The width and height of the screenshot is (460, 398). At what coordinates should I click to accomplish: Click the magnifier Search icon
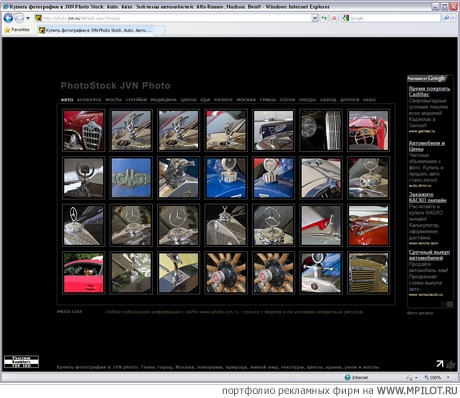point(446,18)
